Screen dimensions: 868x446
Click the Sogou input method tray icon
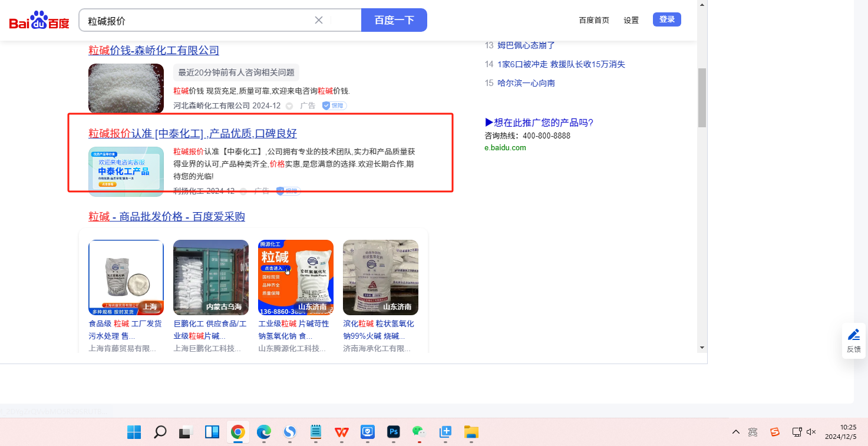click(775, 432)
